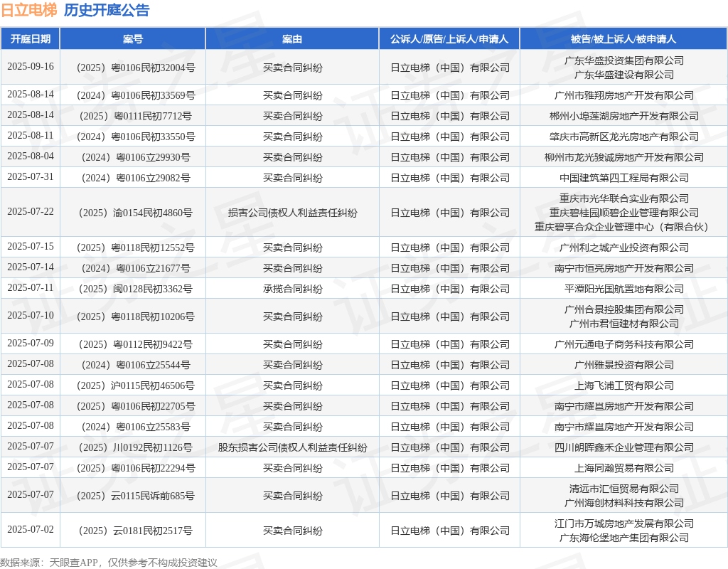Select the 案号 column header
Screen dimensions: 728x569
133,39
